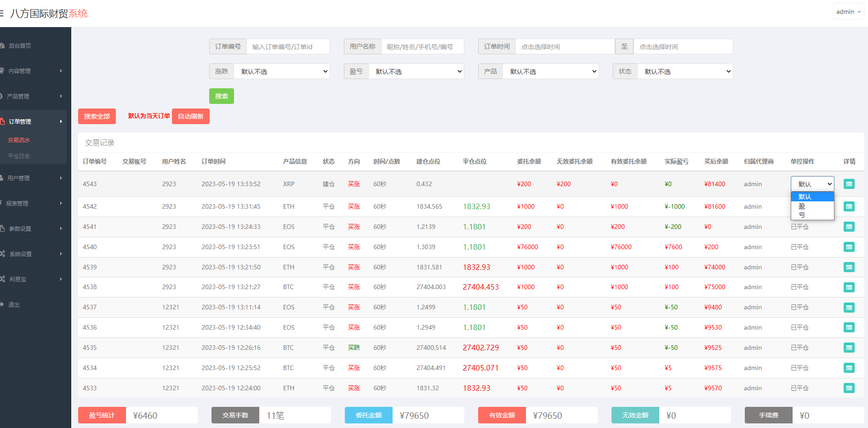Open details icon for order 4538
The image size is (868, 428).
(849, 287)
